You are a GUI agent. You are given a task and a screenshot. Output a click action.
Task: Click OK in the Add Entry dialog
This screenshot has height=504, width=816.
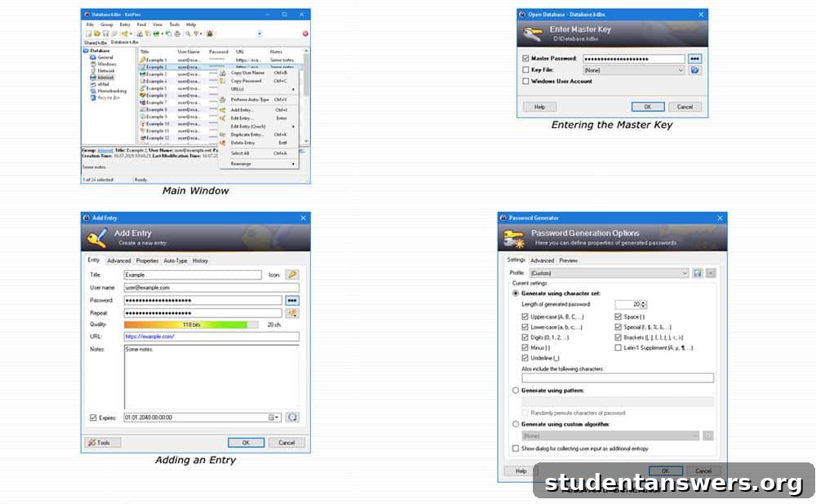pos(246,443)
